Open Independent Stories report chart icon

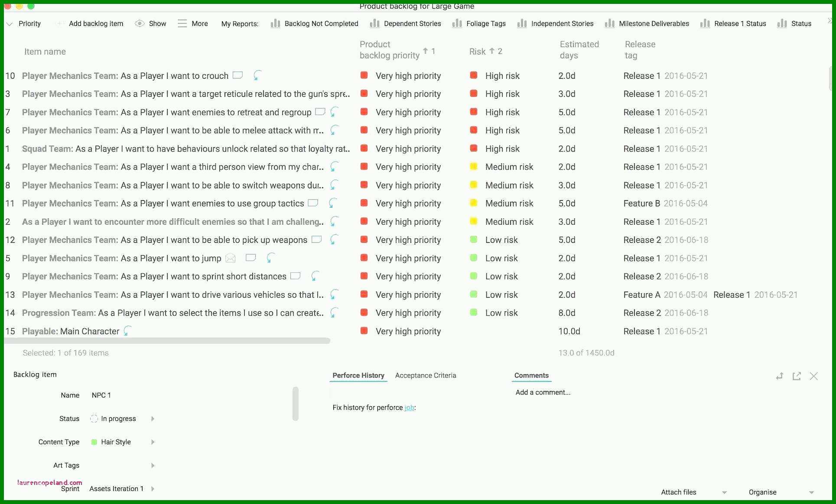[522, 23]
